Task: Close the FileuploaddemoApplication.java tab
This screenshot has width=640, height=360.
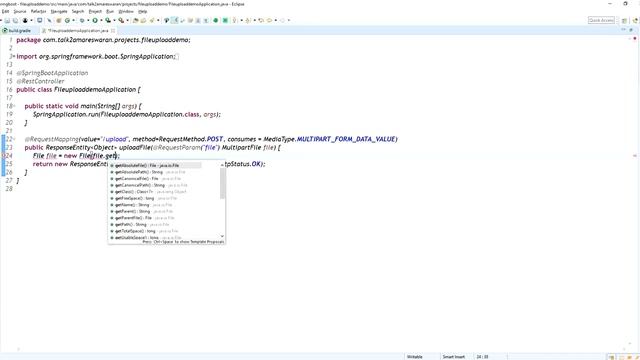Action: 113,31
